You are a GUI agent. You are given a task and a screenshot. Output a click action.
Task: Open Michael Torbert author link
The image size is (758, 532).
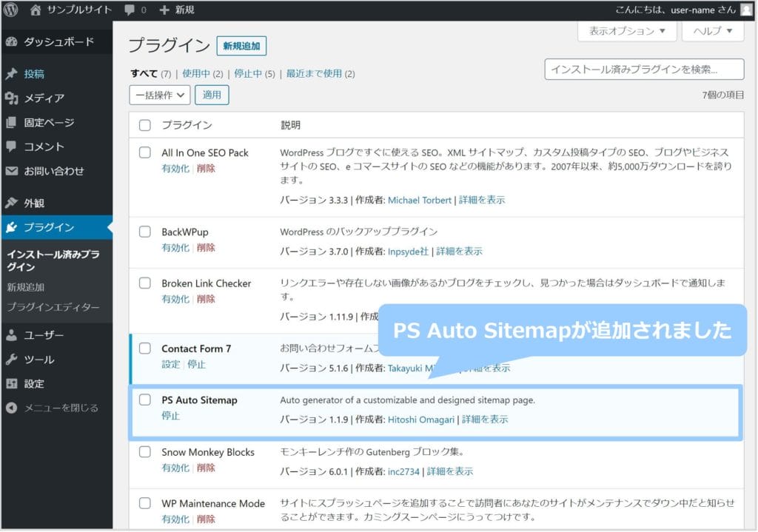(420, 201)
